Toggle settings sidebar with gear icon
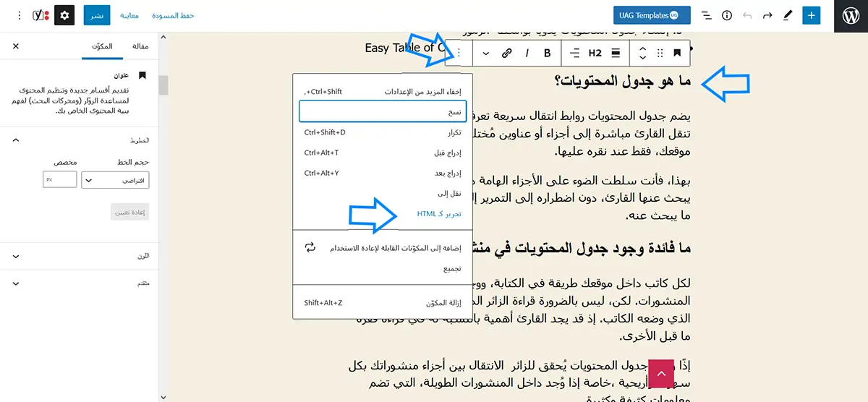 point(64,15)
